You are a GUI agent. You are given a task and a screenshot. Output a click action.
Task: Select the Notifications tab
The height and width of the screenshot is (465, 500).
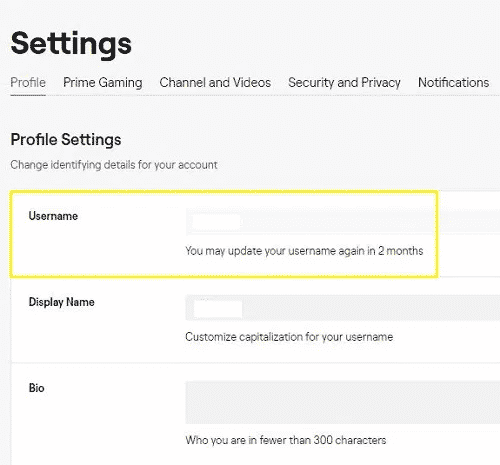pos(454,83)
